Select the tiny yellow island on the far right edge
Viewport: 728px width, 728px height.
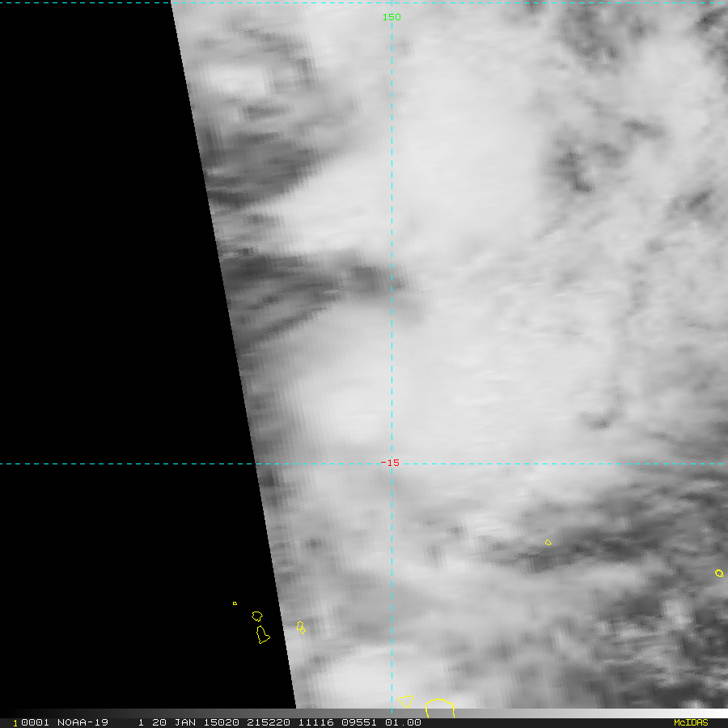click(x=719, y=573)
